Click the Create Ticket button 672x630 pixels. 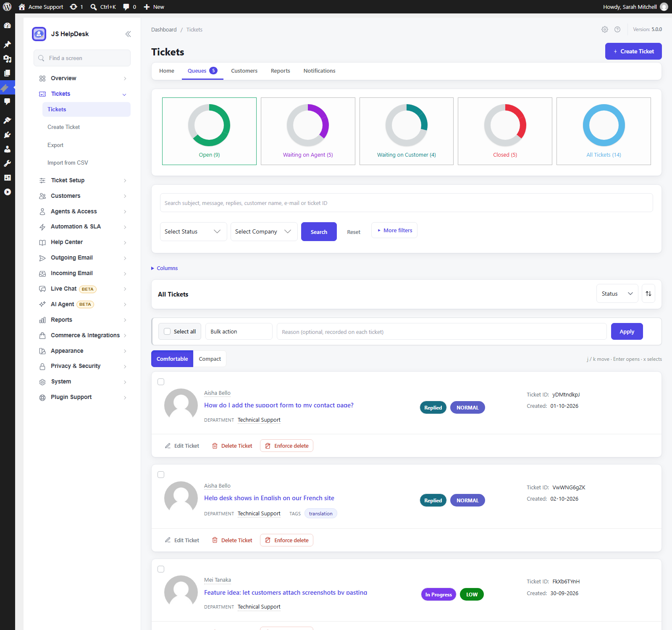point(633,51)
